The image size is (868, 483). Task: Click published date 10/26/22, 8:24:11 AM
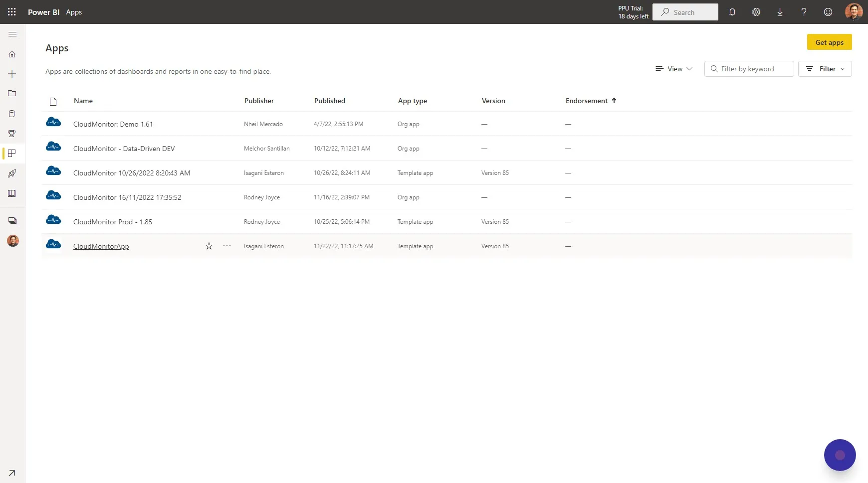click(342, 173)
